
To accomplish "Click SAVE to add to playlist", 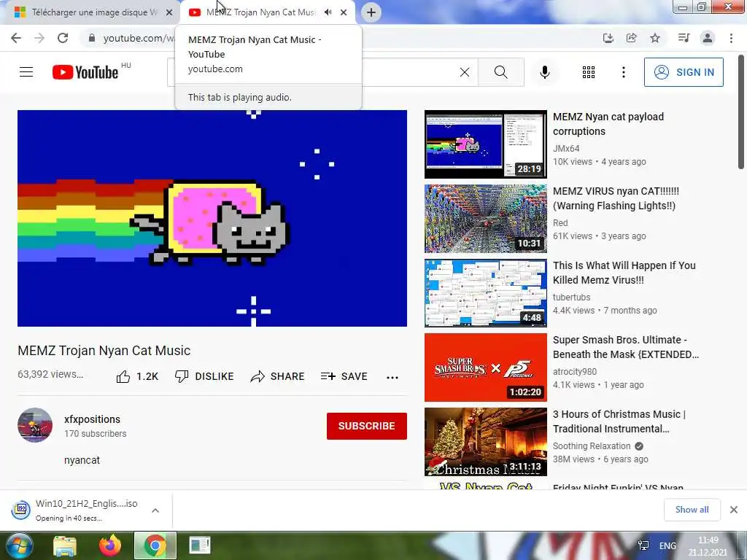I will pyautogui.click(x=344, y=376).
